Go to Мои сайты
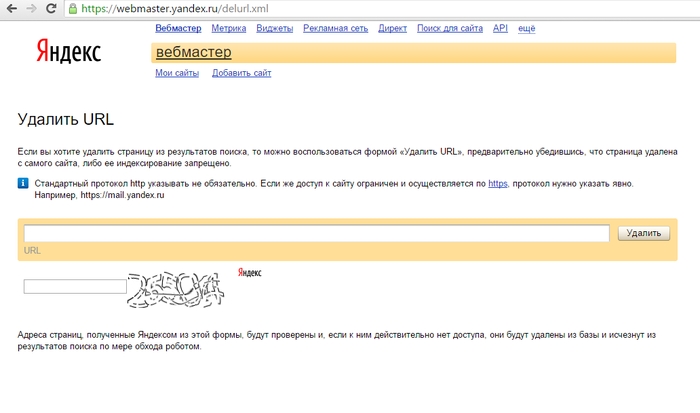 (177, 73)
